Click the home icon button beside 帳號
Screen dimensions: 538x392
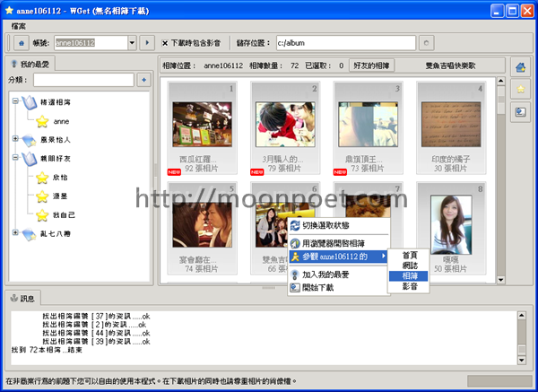pyautogui.click(x=22, y=43)
